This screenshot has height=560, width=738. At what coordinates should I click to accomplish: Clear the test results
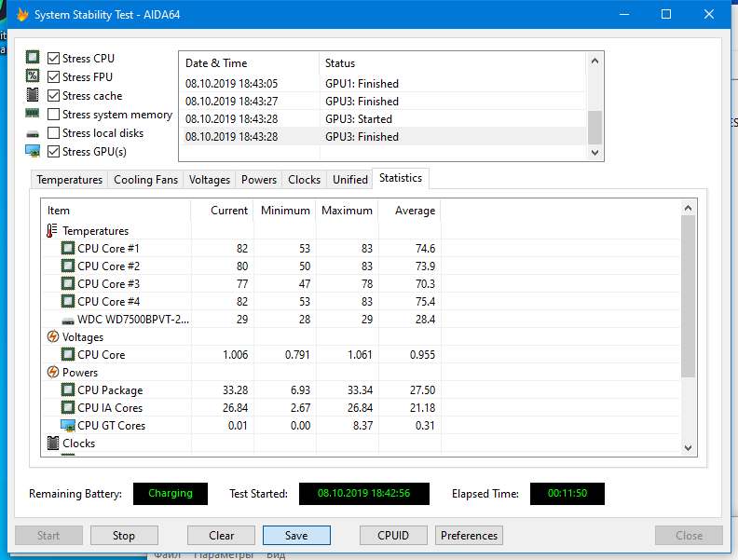221,536
